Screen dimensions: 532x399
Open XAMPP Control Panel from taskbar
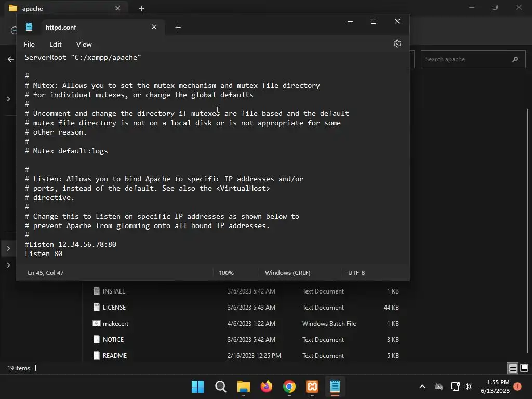312,387
